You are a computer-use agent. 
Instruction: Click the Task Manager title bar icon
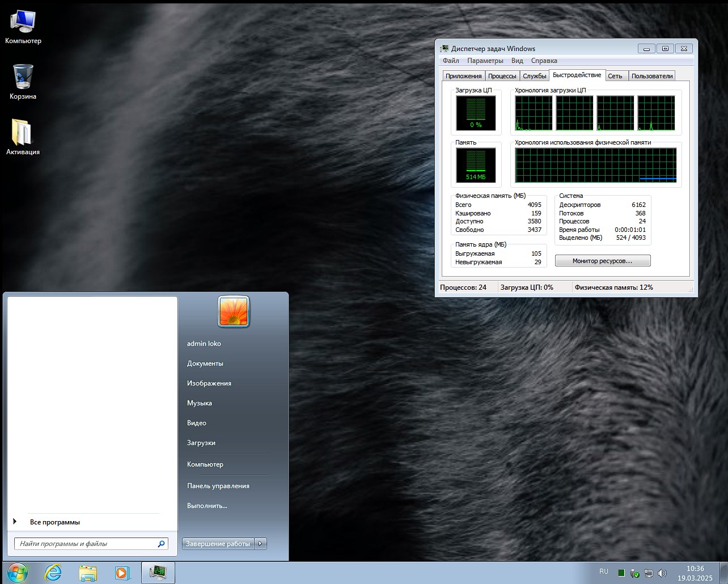(445, 49)
